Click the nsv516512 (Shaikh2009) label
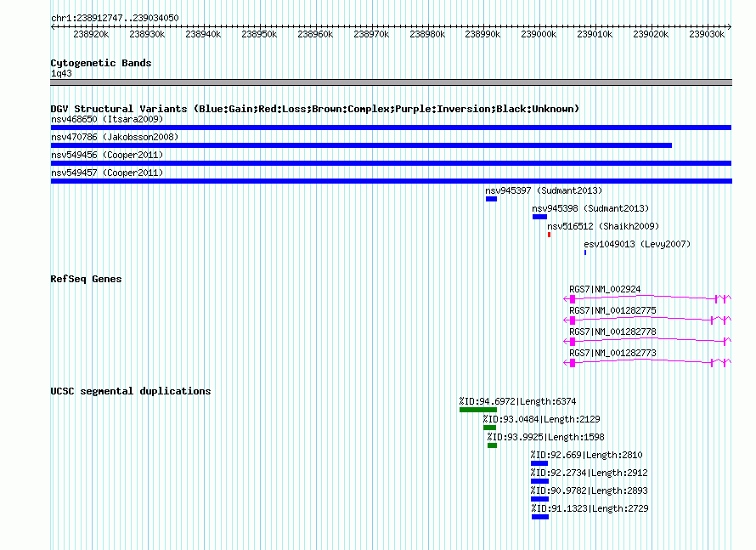756x550 pixels. 603,226
